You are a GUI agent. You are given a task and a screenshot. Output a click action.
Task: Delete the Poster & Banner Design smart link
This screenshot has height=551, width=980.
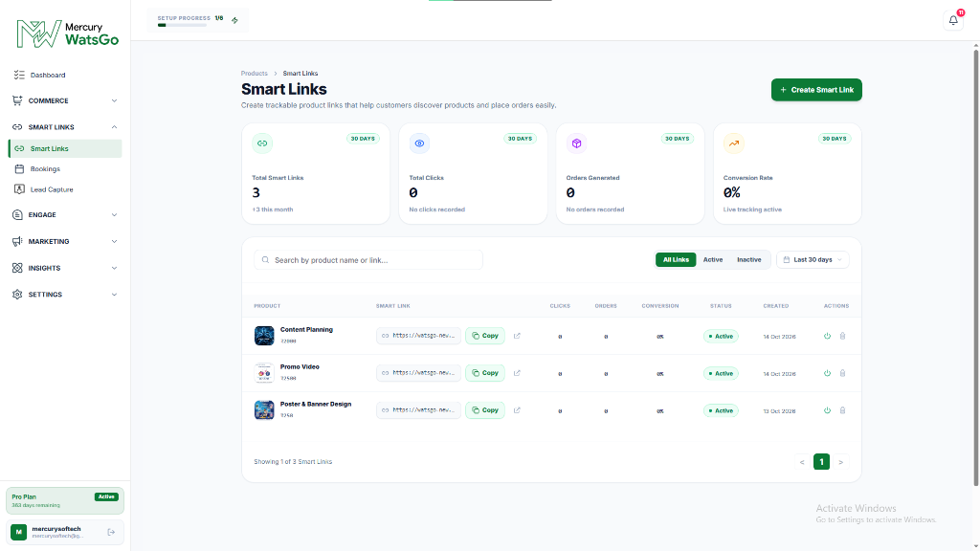[x=842, y=410]
